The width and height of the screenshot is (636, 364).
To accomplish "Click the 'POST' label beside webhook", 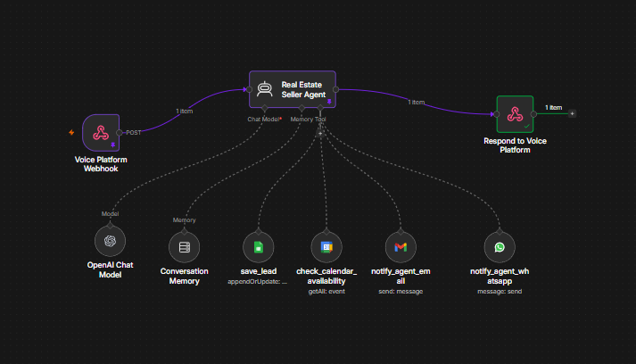I will coord(134,133).
